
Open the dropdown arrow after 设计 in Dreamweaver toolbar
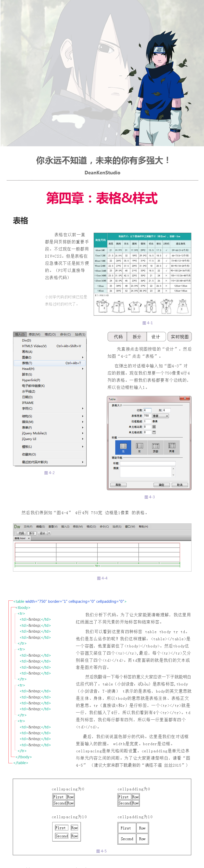(x=49, y=533)
